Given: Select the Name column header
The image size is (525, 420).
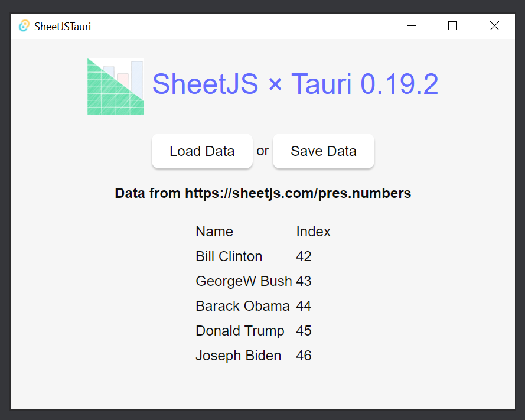Looking at the screenshot, I should pyautogui.click(x=214, y=232).
